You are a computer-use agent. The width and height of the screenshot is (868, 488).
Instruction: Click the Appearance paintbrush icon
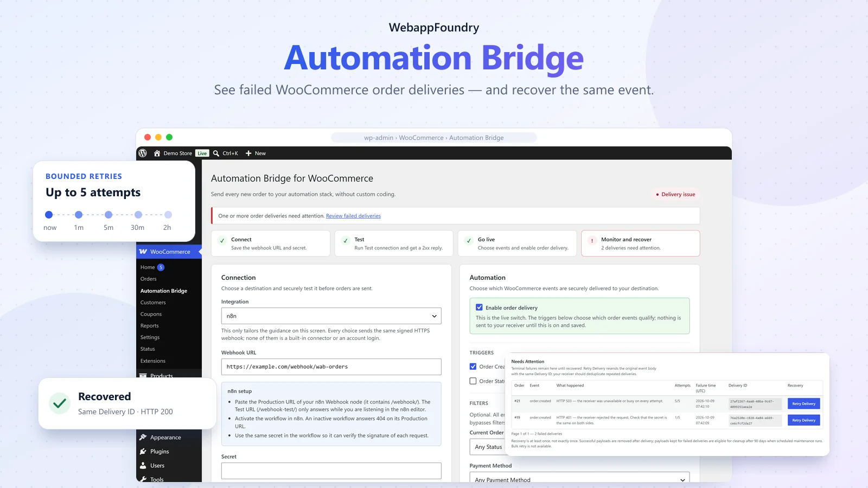pos(143,437)
